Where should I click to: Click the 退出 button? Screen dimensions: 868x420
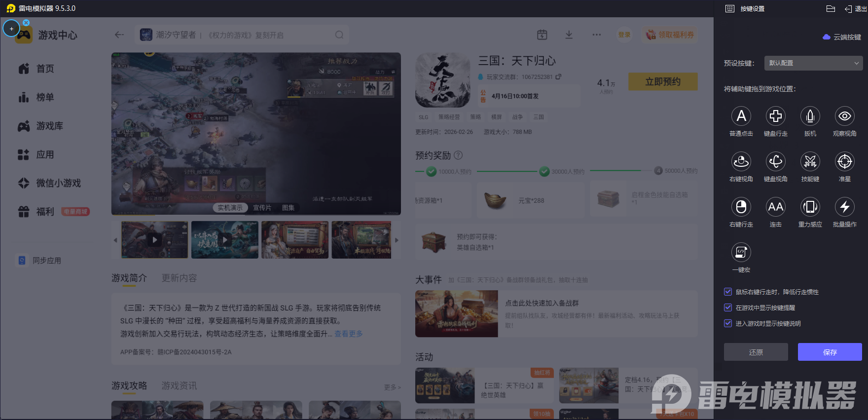tap(856, 8)
